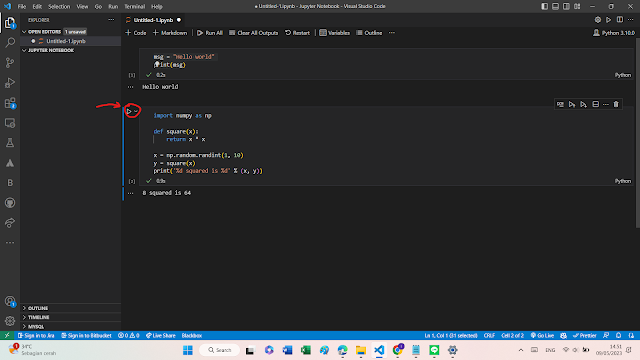Screen dimensions: 640x360
Task: Select the Python 3.10.0 kernel picker
Action: [614, 33]
